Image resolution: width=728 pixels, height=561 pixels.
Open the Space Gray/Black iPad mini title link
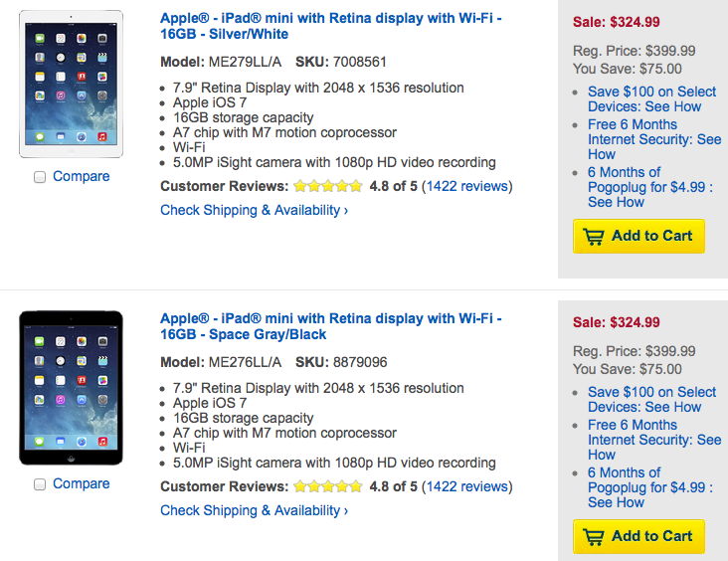330,326
